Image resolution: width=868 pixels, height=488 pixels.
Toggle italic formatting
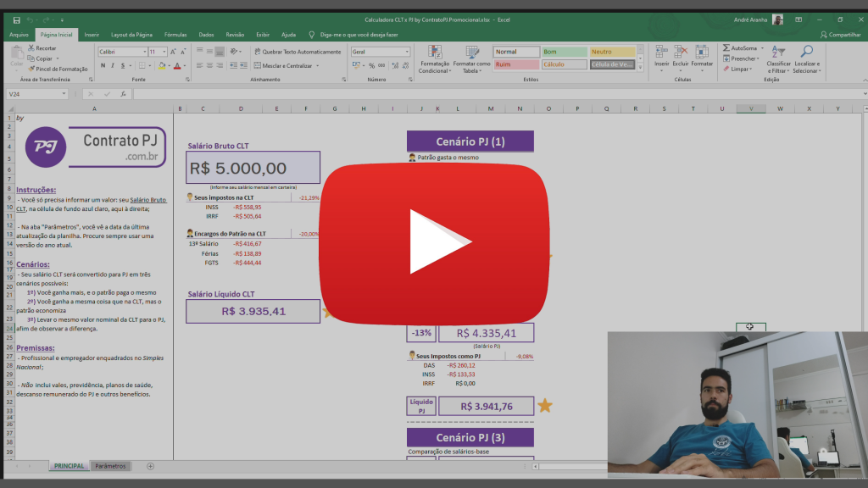coord(111,65)
